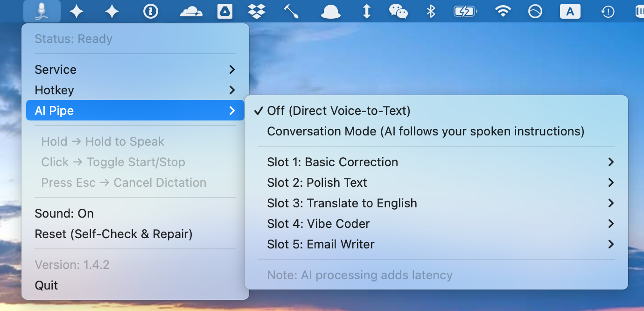Open the Google Drive menu bar icon
644x311 pixels.
[225, 12]
